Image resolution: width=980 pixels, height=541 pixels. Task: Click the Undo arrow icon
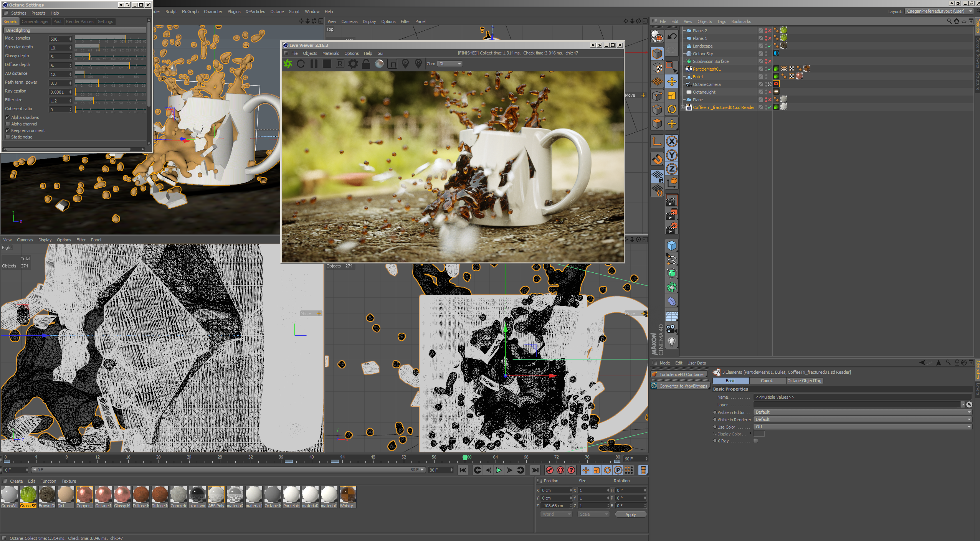pos(672,36)
